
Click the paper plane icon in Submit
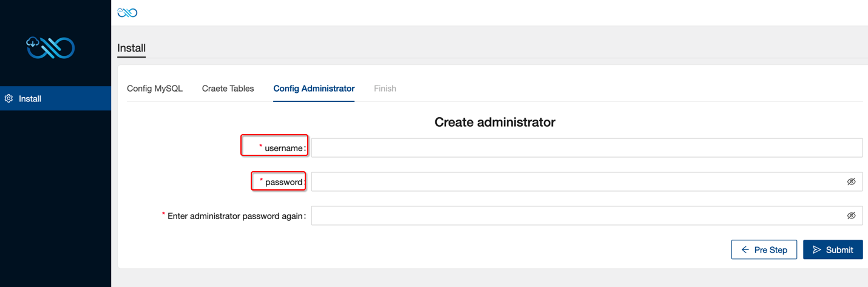pyautogui.click(x=817, y=250)
